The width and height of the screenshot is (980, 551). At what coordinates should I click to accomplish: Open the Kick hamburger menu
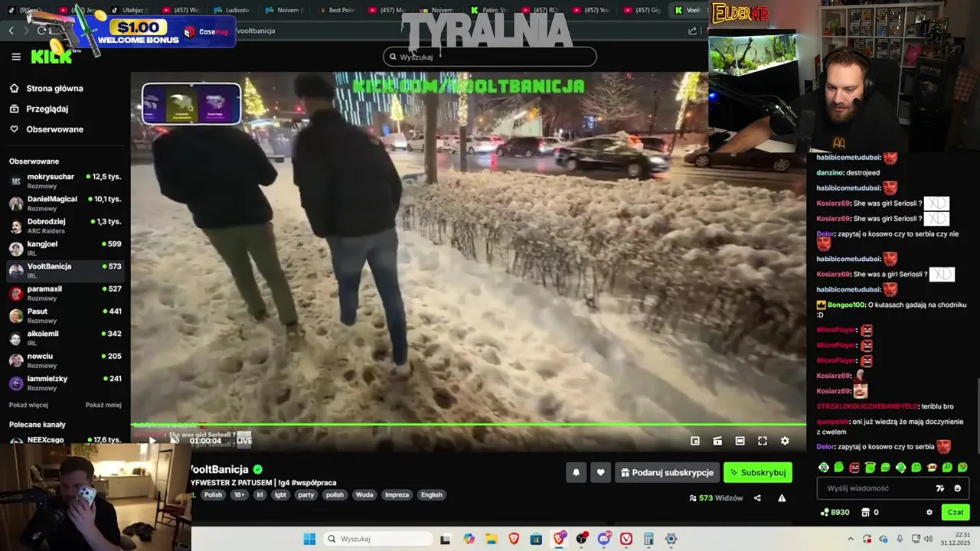tap(16, 57)
